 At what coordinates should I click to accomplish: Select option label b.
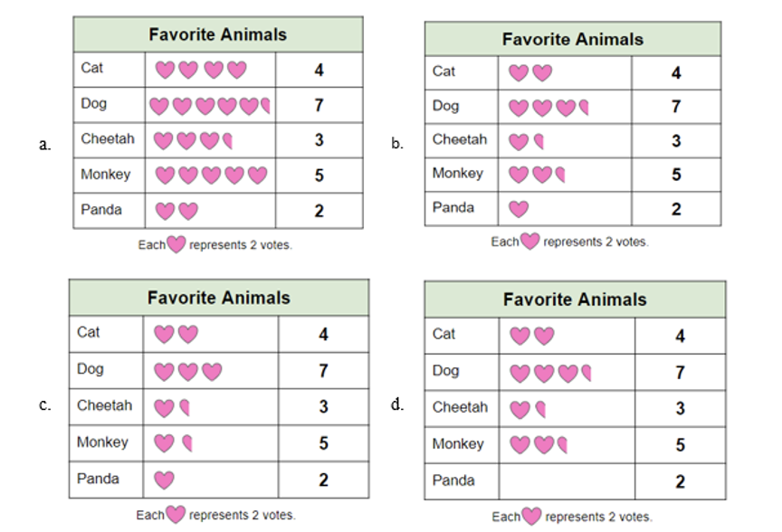click(397, 144)
